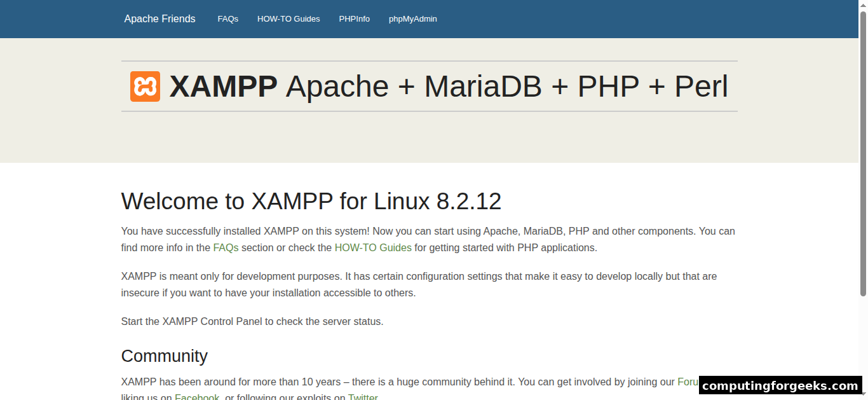Open the Facebook link at page bottom
The height and width of the screenshot is (400, 868).
click(196, 397)
